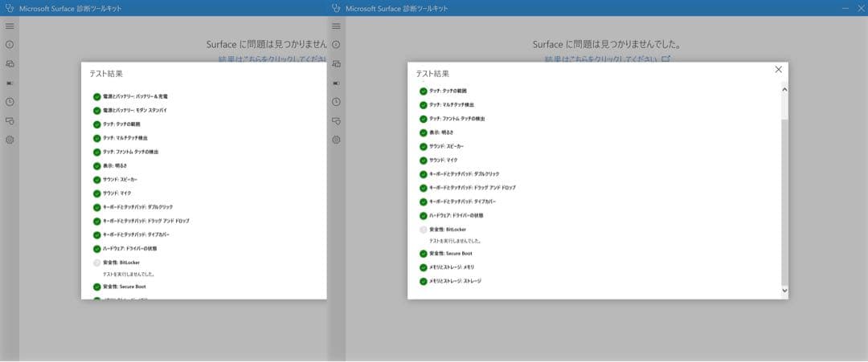Click green check beside 表示: 明るさ in left window
This screenshot has height=362, width=868.
click(x=97, y=166)
